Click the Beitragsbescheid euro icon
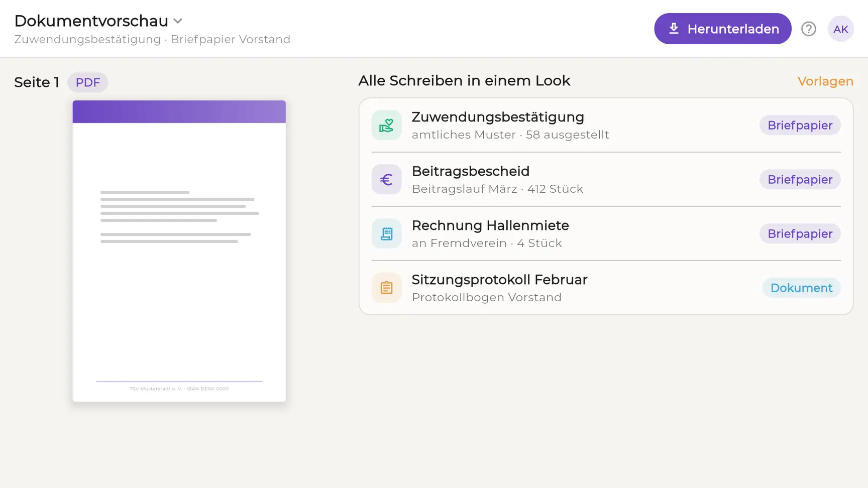Screen dimensions: 868x488 click(x=386, y=179)
